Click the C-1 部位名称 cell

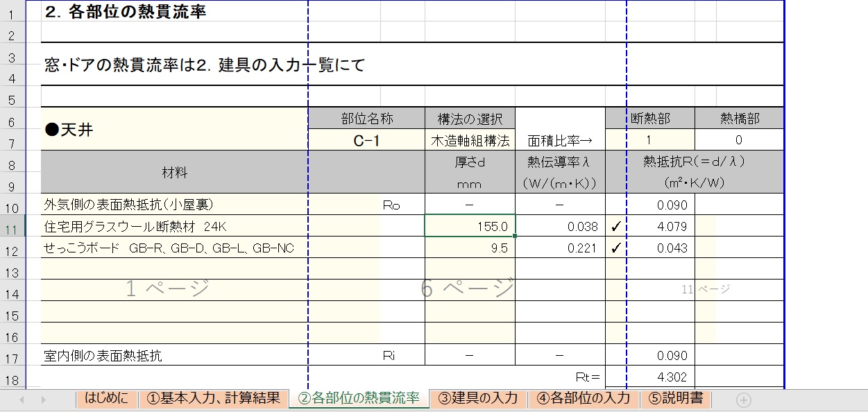click(x=365, y=139)
